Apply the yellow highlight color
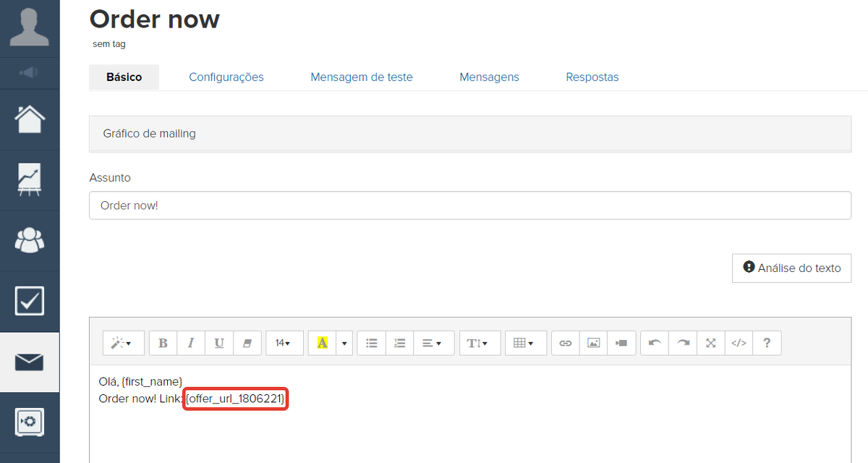Viewport: 868px width, 463px height. [323, 343]
